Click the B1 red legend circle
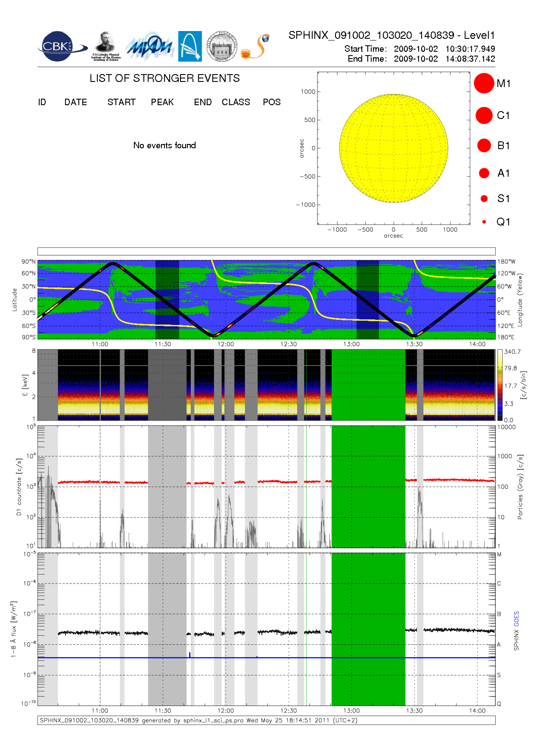 (x=484, y=145)
